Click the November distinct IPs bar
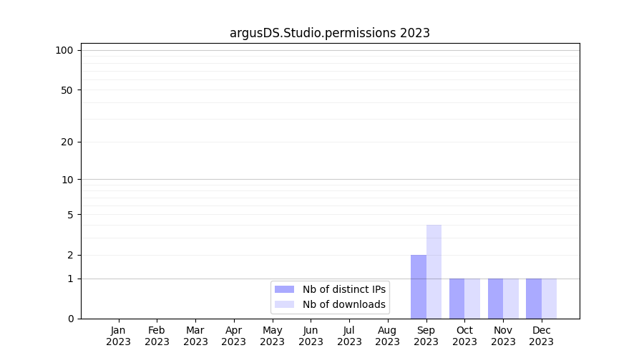Viewport: 644px width, 358px height. (x=495, y=298)
